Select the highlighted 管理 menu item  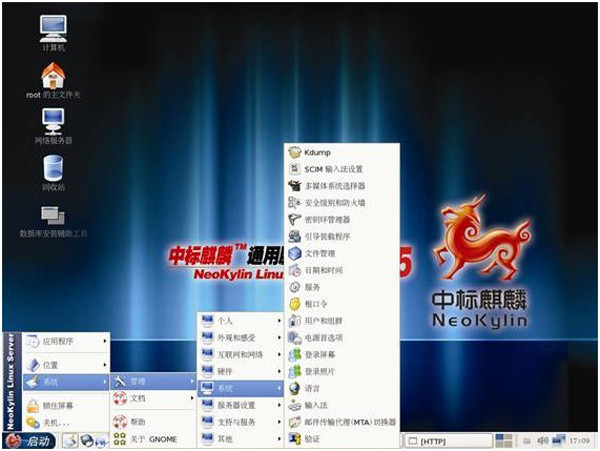153,381
